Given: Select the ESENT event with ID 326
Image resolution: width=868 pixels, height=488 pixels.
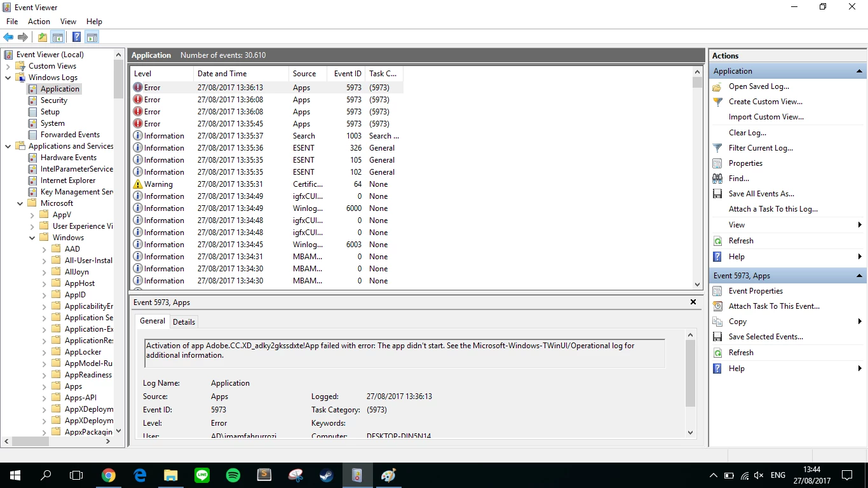Looking at the screenshot, I should (x=267, y=148).
